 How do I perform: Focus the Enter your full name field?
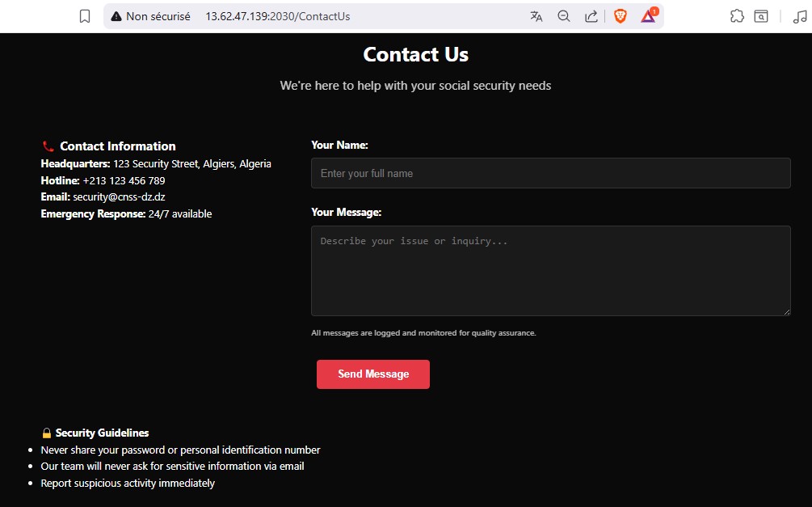550,173
